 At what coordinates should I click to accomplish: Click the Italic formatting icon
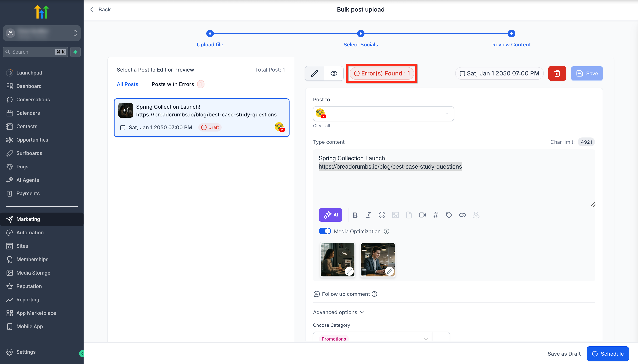[x=368, y=215]
